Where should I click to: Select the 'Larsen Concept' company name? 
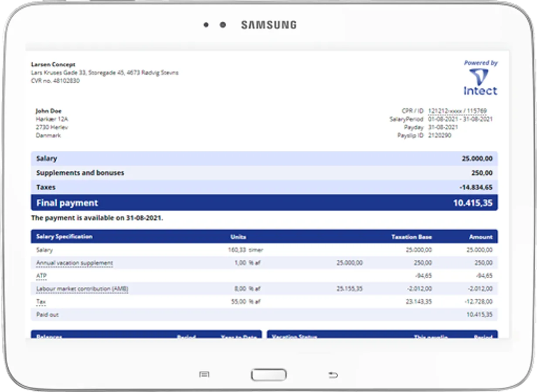53,64
